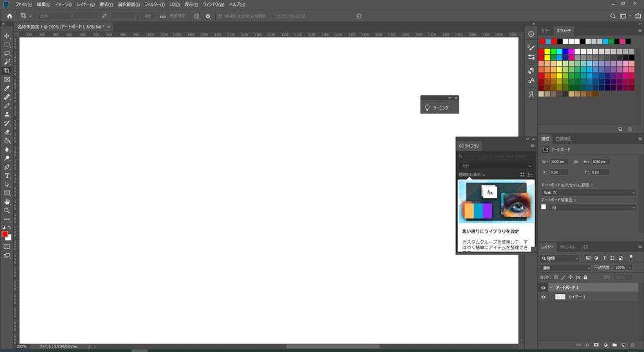Reset crop using the undo arrow icon
Viewport: 644px width, 352px height.
pos(359,16)
